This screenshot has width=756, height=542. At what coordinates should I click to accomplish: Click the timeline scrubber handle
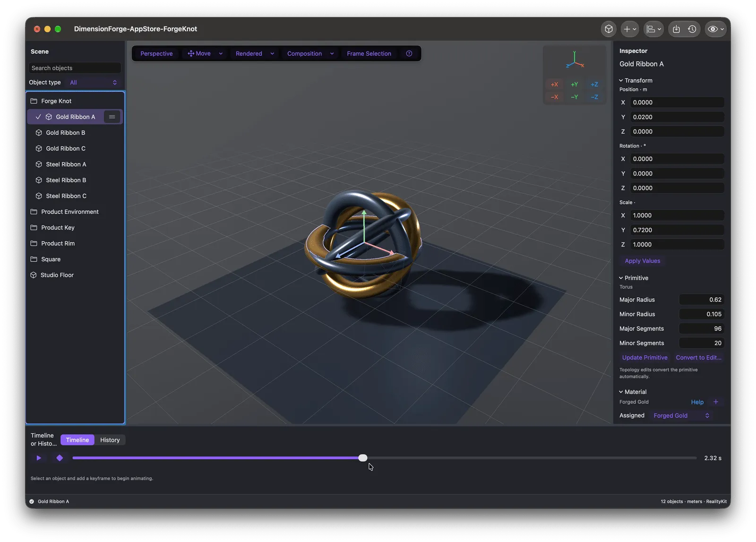tap(363, 458)
